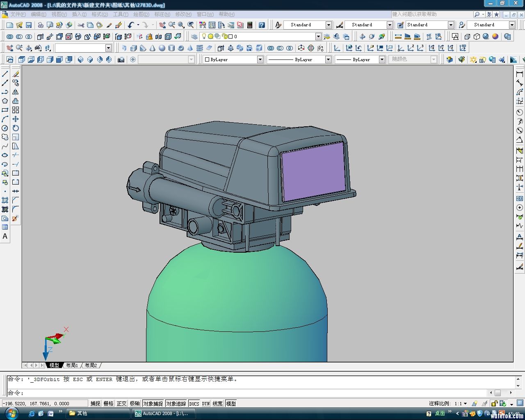Click the 其他 folder taskbar button
Image resolution: width=525 pixels, height=420 pixels.
tap(82, 413)
